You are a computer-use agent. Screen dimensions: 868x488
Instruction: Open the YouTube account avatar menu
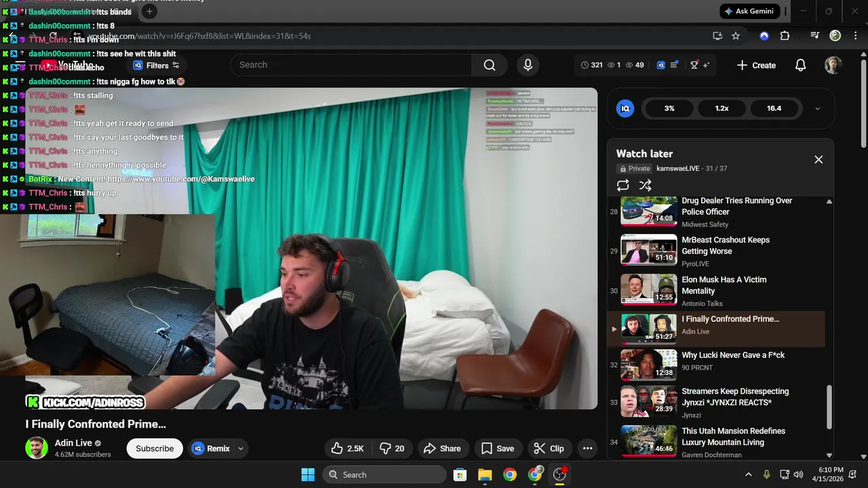click(x=833, y=65)
